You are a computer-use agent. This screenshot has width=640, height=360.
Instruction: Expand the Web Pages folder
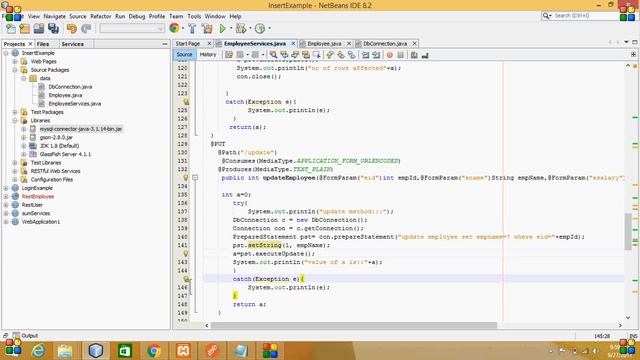[15, 62]
